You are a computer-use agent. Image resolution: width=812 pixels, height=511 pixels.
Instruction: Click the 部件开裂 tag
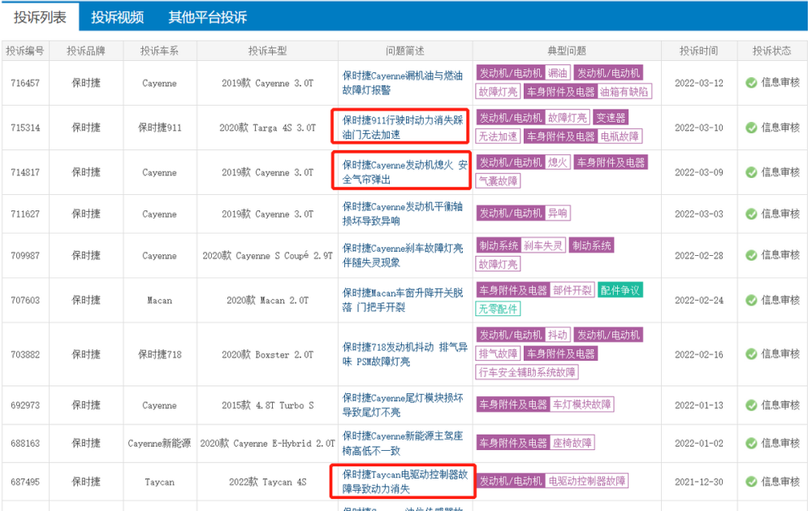(x=572, y=290)
